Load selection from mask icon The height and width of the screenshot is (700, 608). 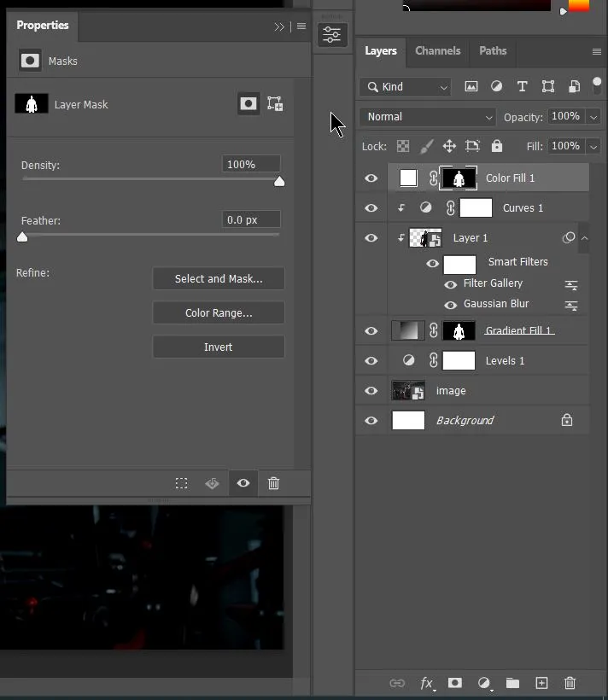click(x=181, y=483)
